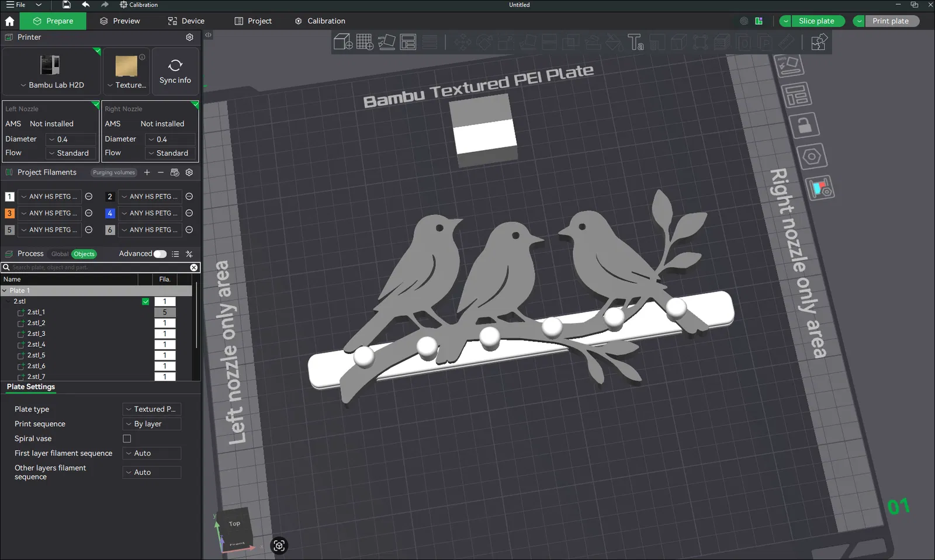Click the Auto orient toolbar icon

pos(386,42)
